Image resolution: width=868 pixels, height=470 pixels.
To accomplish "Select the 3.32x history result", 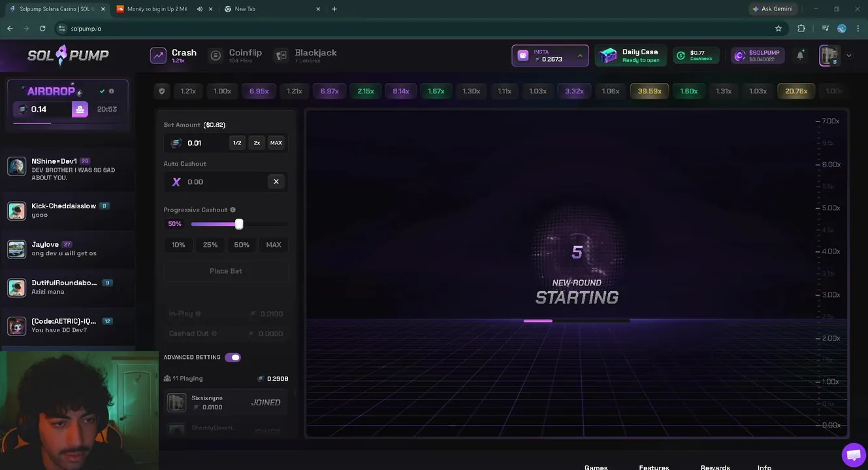I will [574, 91].
